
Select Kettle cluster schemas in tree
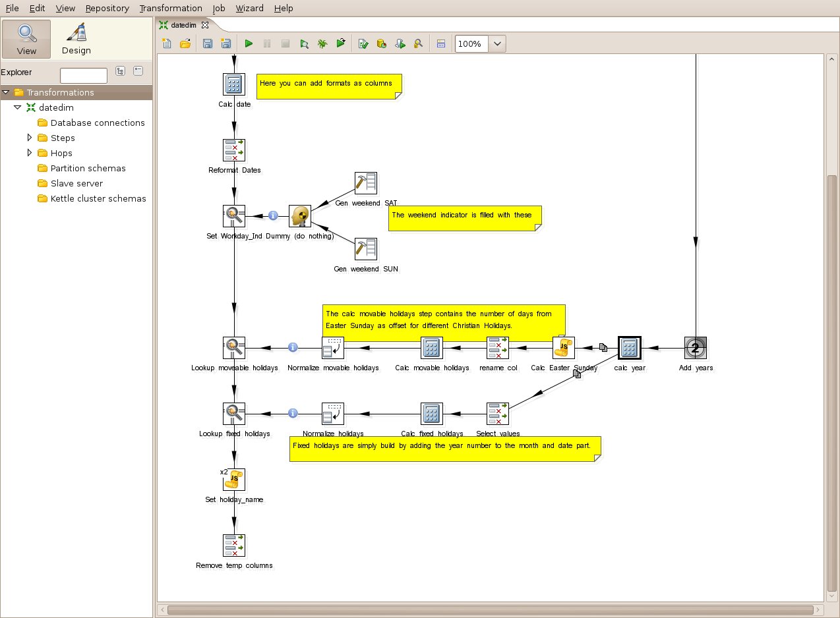(x=98, y=198)
